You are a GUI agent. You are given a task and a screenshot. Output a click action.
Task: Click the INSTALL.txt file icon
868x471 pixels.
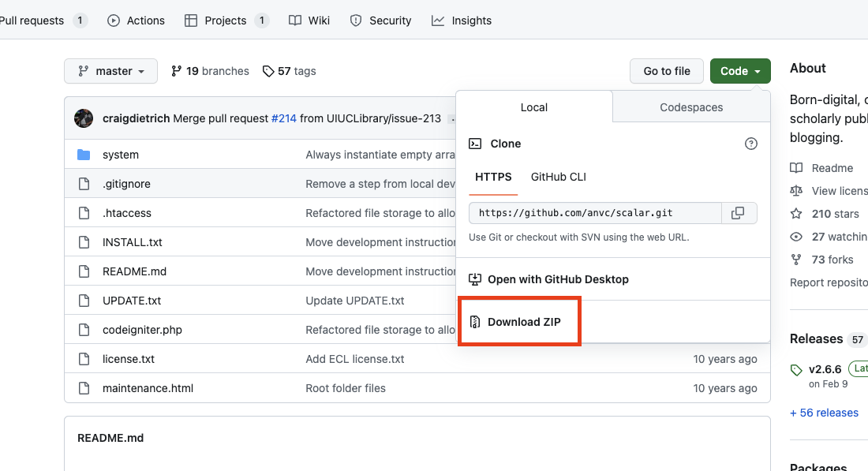tap(84, 242)
